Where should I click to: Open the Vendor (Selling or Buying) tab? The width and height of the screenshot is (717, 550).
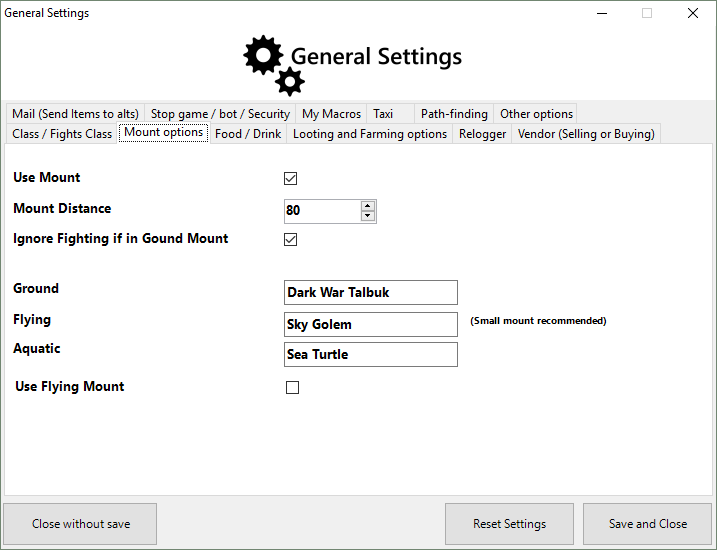586,134
